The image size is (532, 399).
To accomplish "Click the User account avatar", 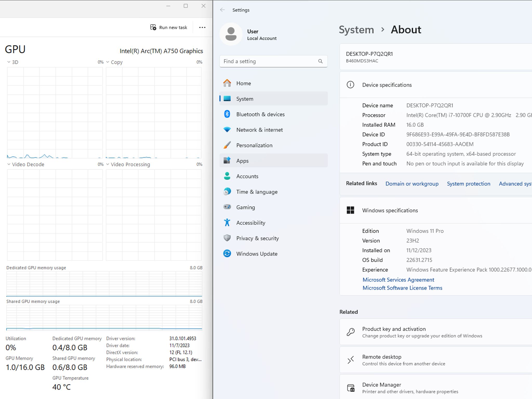I will 231,34.
